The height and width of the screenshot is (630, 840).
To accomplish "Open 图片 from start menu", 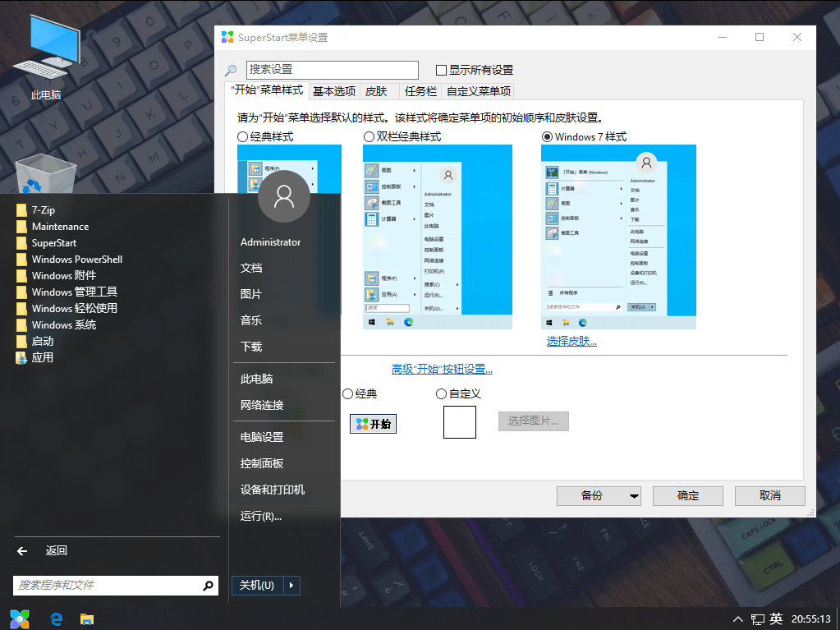I will [251, 294].
